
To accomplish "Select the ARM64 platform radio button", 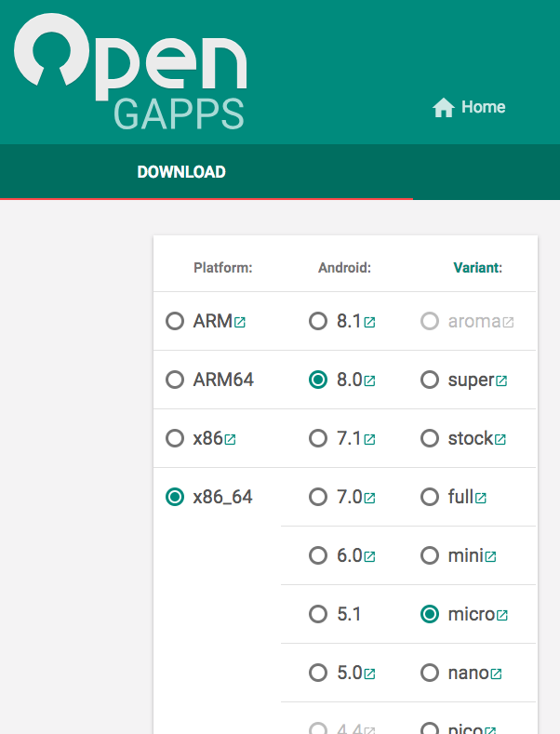I will [x=175, y=380].
